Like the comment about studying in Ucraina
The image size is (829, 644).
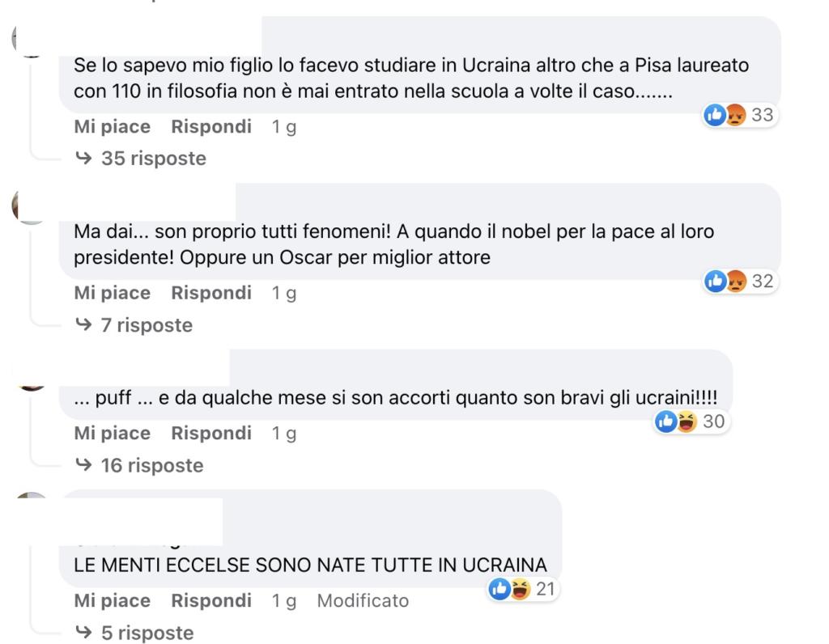click(112, 127)
